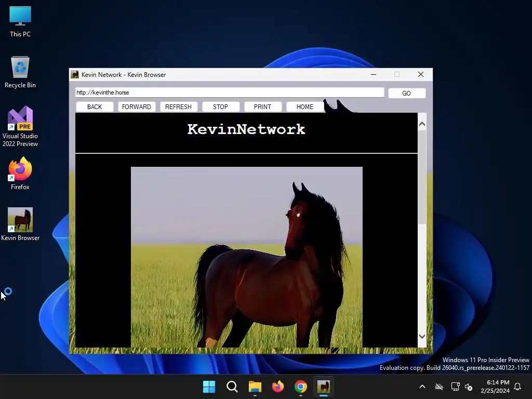This screenshot has width=532, height=399.
Task: Click the vertical scrollbar thumb
Action: click(x=422, y=177)
